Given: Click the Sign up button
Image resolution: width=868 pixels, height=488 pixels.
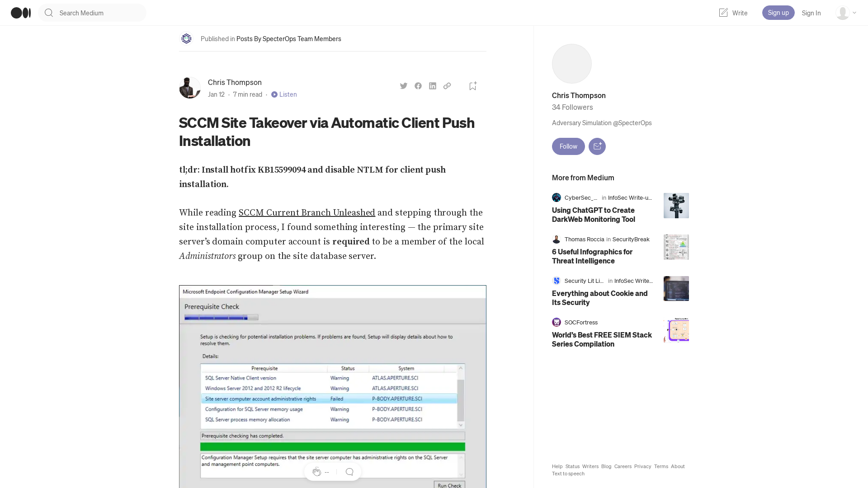Looking at the screenshot, I should pyautogui.click(x=778, y=13).
